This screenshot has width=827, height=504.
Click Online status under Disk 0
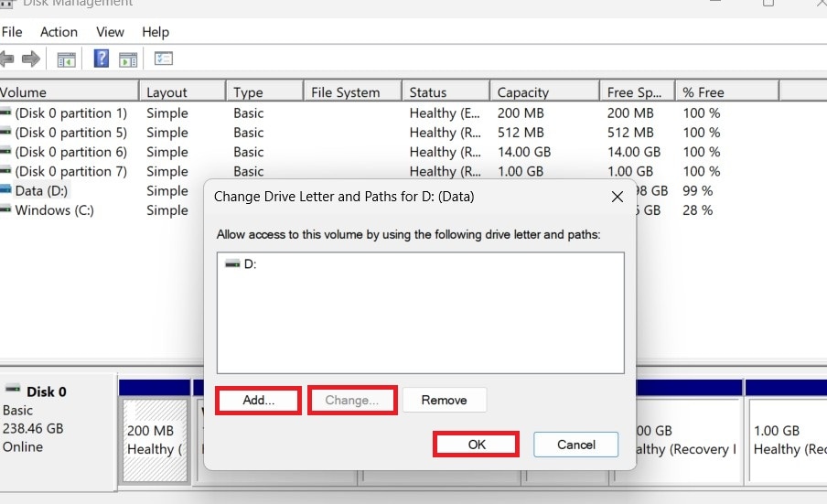pyautogui.click(x=23, y=446)
